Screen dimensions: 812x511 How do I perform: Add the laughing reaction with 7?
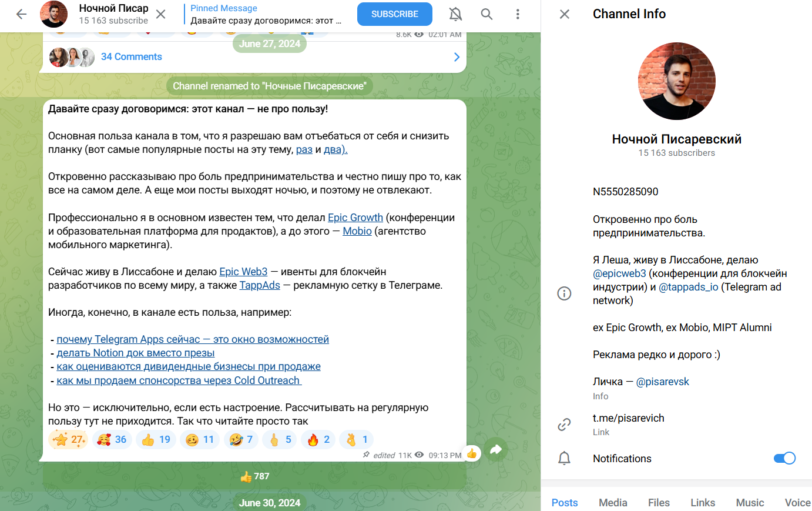pyautogui.click(x=241, y=440)
